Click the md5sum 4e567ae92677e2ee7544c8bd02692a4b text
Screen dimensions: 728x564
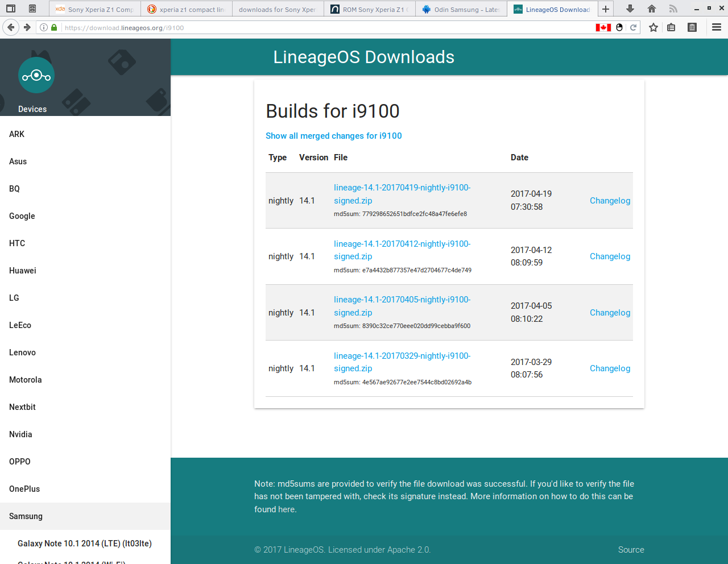(403, 383)
